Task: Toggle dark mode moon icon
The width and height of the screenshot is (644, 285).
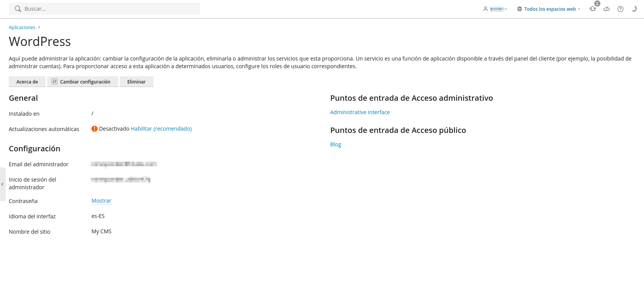Action: click(634, 9)
